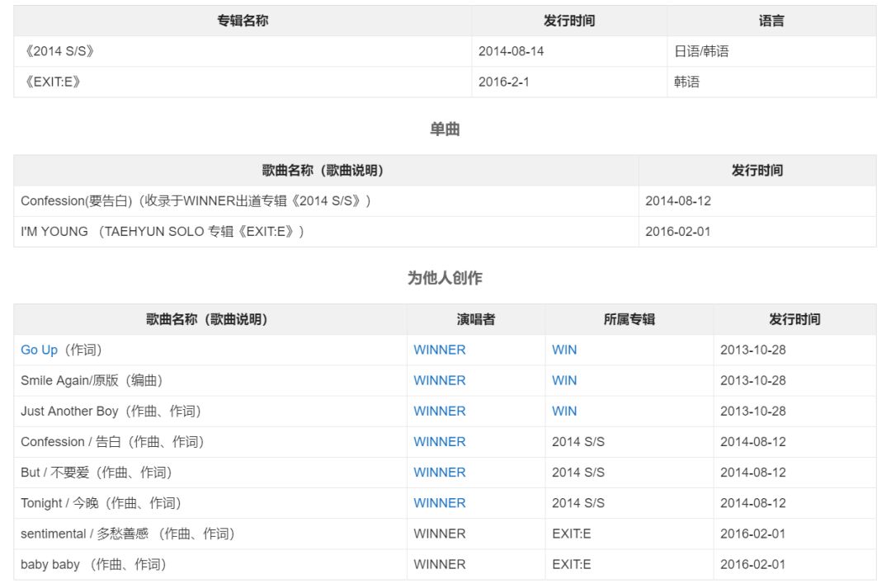This screenshot has height=588, width=891.
Task: Click date 2014-08-12 in Tonight / 今晚 row
Action: click(753, 503)
